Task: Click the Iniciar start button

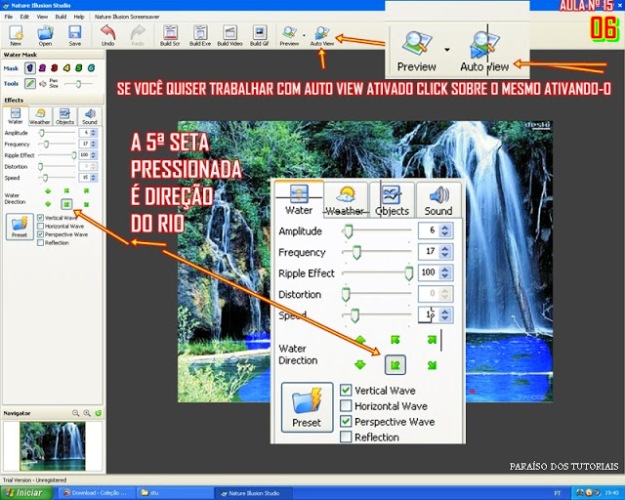Action: 27,493
